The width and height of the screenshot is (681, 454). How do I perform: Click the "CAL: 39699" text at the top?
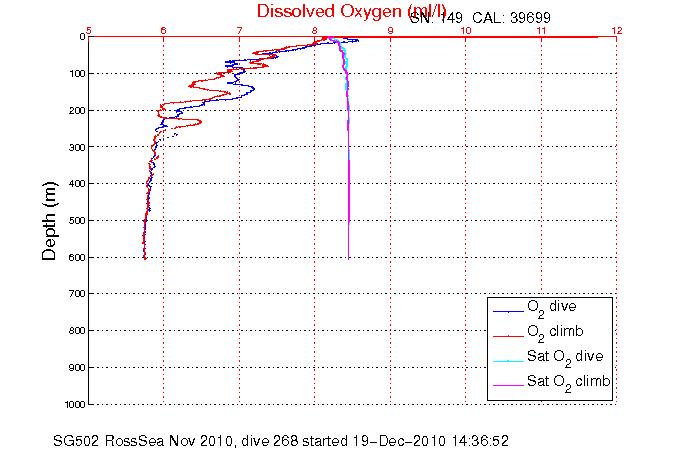[511, 18]
